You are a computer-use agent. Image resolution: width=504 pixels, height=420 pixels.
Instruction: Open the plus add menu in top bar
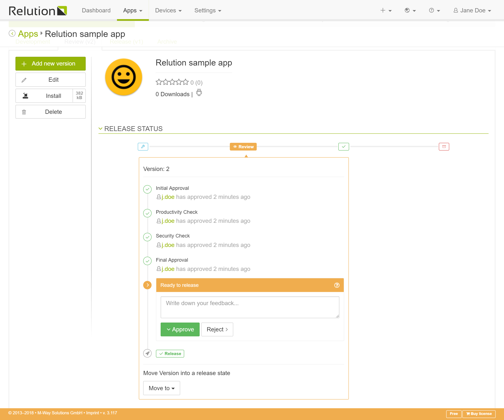[386, 10]
